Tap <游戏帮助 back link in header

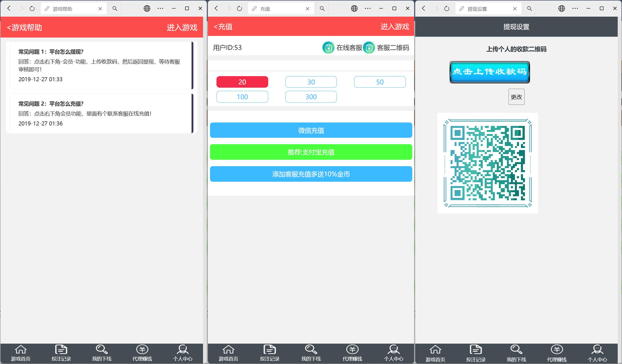coord(24,27)
